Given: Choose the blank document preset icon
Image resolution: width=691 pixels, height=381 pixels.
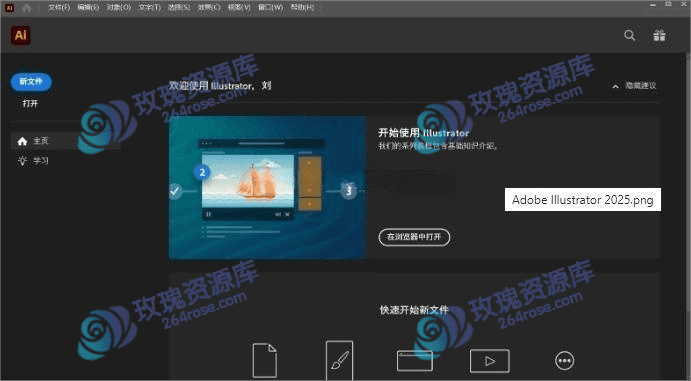Looking at the screenshot, I should pos(265,361).
